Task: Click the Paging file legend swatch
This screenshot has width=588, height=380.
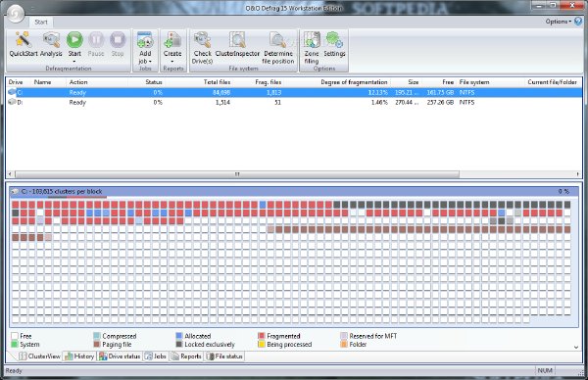Action: pyautogui.click(x=97, y=344)
